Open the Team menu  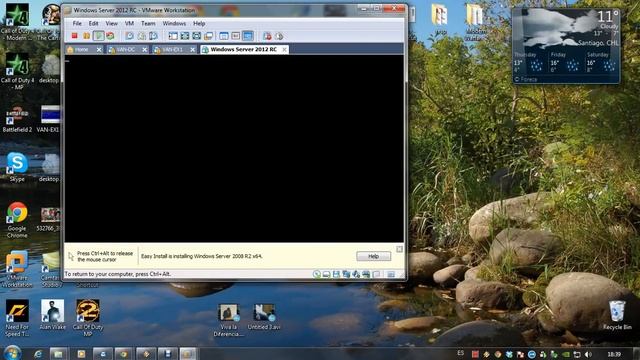pyautogui.click(x=148, y=23)
